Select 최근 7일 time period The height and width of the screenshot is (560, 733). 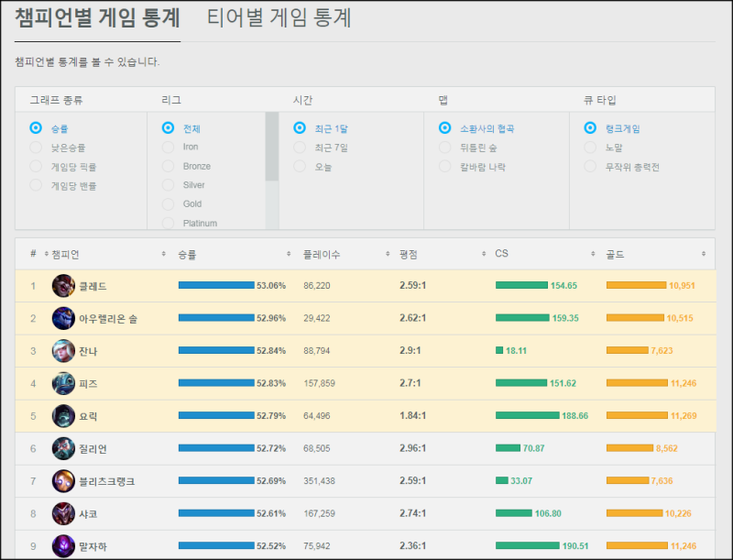[300, 148]
